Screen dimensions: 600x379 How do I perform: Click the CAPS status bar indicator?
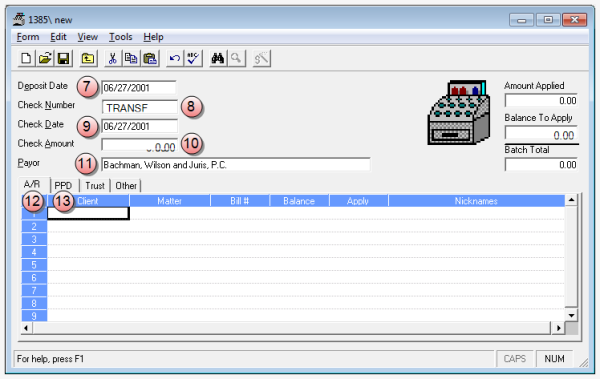(514, 359)
